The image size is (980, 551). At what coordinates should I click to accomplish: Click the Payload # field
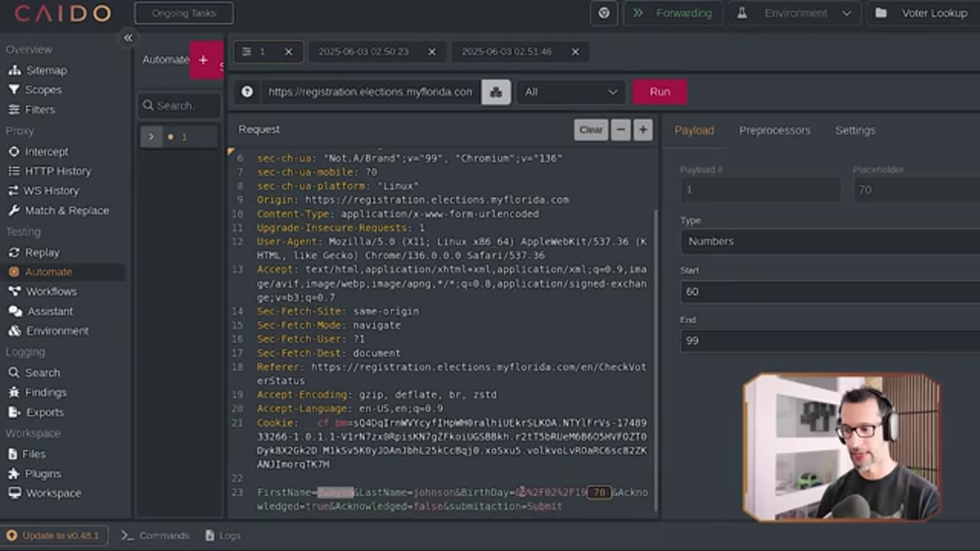click(760, 190)
